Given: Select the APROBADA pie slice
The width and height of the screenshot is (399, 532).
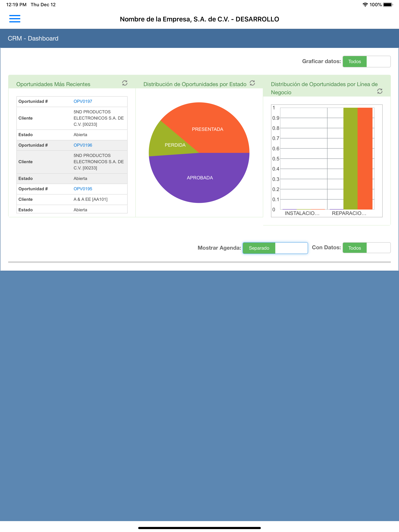Looking at the screenshot, I should 200,178.
